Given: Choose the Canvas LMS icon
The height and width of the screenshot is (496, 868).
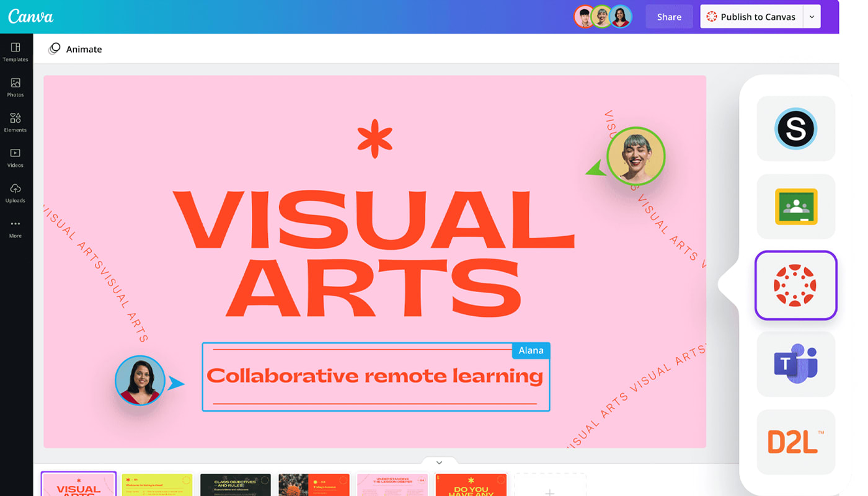Looking at the screenshot, I should [795, 285].
